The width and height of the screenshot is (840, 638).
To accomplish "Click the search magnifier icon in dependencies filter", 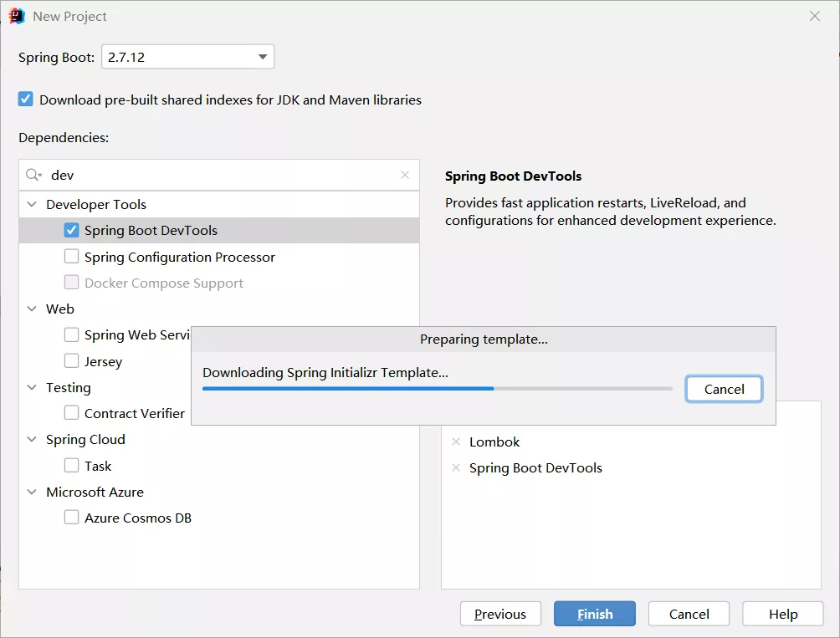I will point(33,175).
